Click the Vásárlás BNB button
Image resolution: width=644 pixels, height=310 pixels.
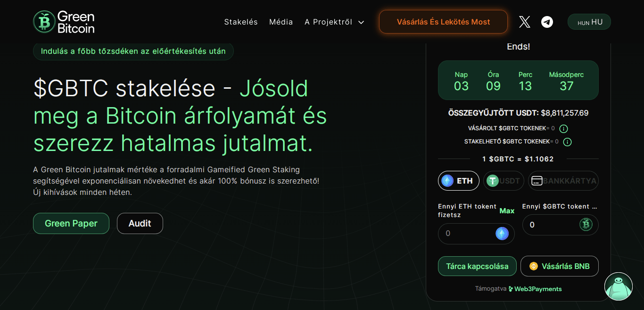(x=560, y=266)
